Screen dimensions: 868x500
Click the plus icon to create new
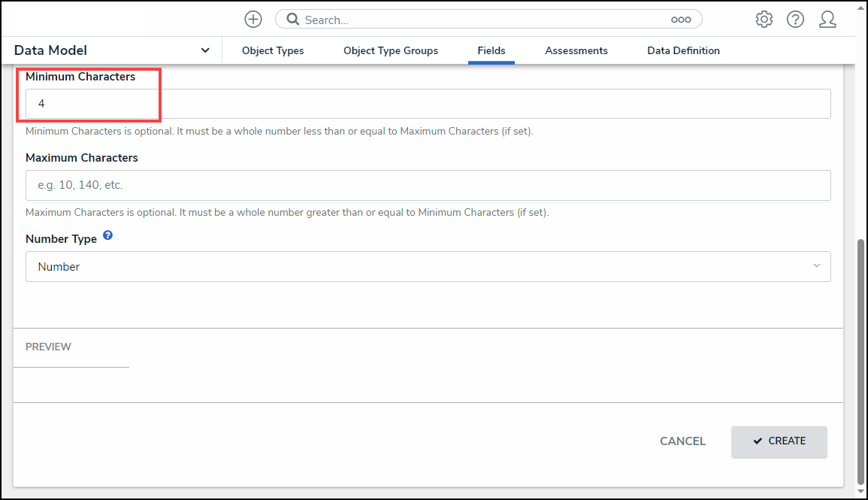pyautogui.click(x=253, y=20)
